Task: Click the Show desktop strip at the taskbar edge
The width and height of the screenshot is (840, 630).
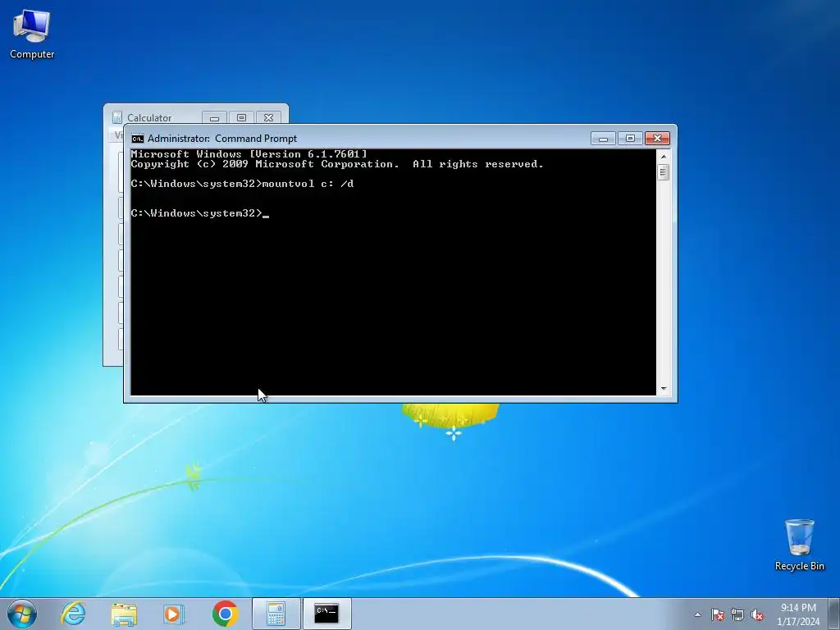Action: [834, 614]
